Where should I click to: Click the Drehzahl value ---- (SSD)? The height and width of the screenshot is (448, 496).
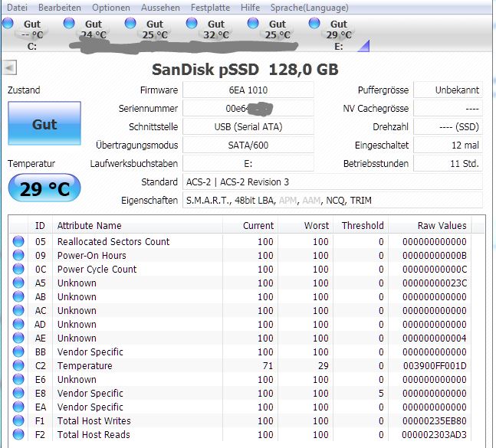tap(448, 126)
